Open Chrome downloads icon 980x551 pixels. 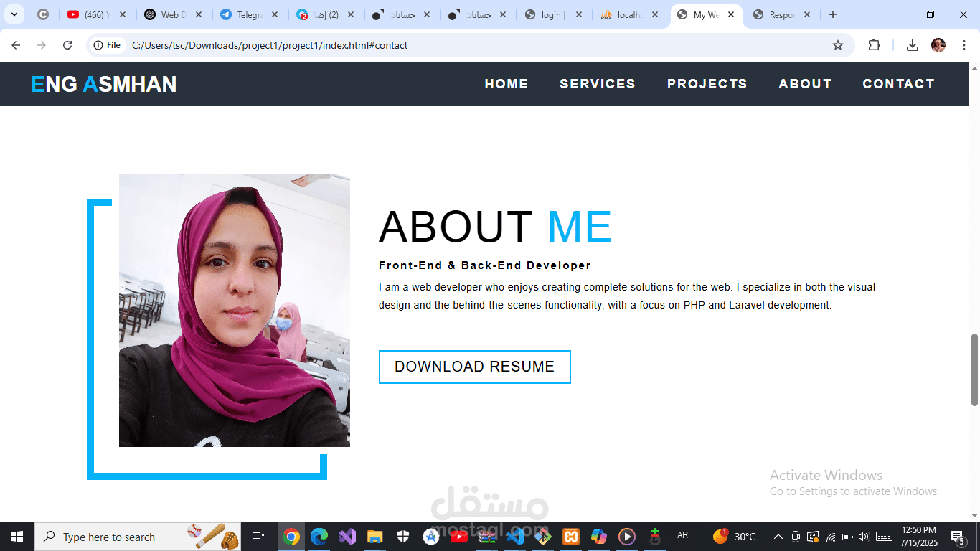[x=913, y=45]
